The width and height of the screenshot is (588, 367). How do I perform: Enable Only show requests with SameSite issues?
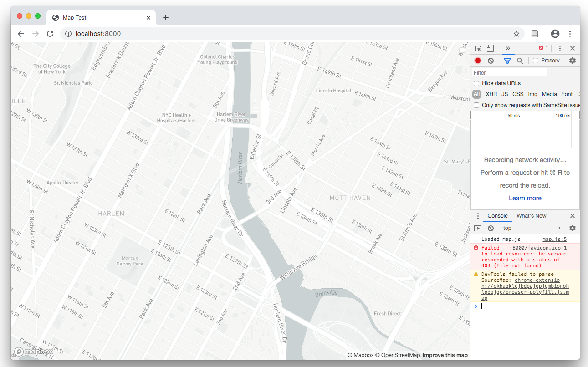[x=476, y=105]
